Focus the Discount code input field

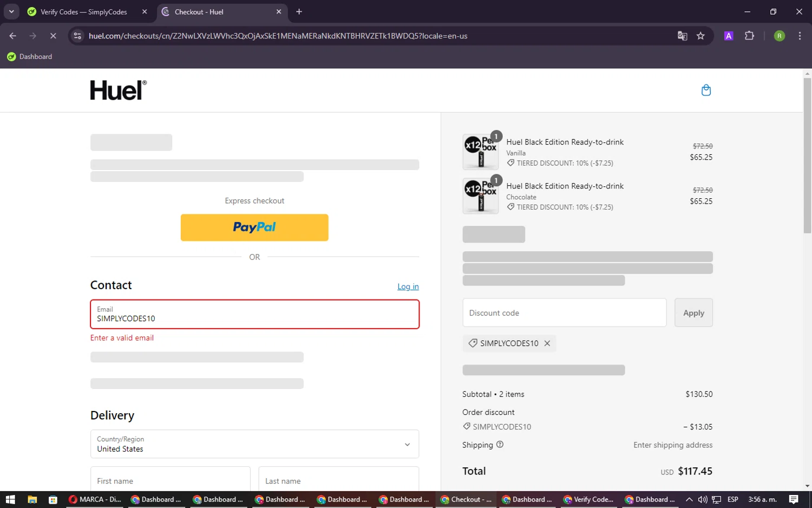564,313
